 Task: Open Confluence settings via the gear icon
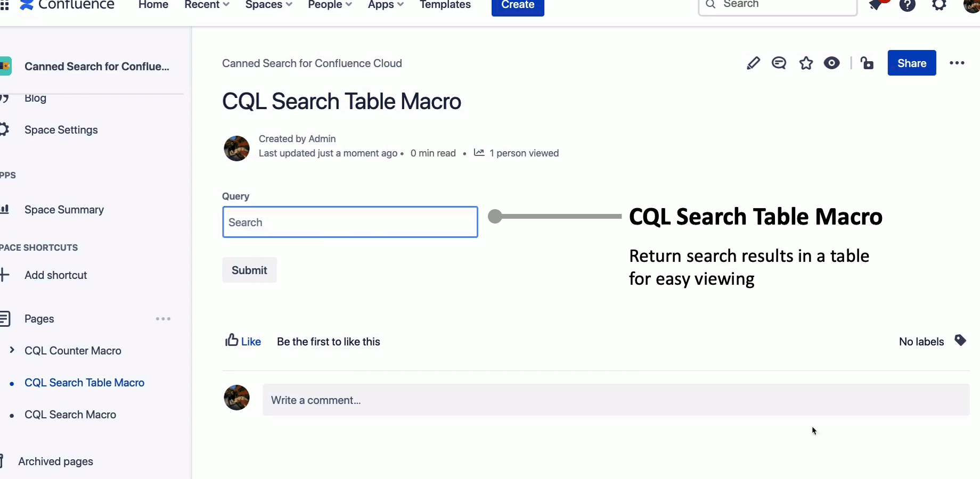click(939, 5)
